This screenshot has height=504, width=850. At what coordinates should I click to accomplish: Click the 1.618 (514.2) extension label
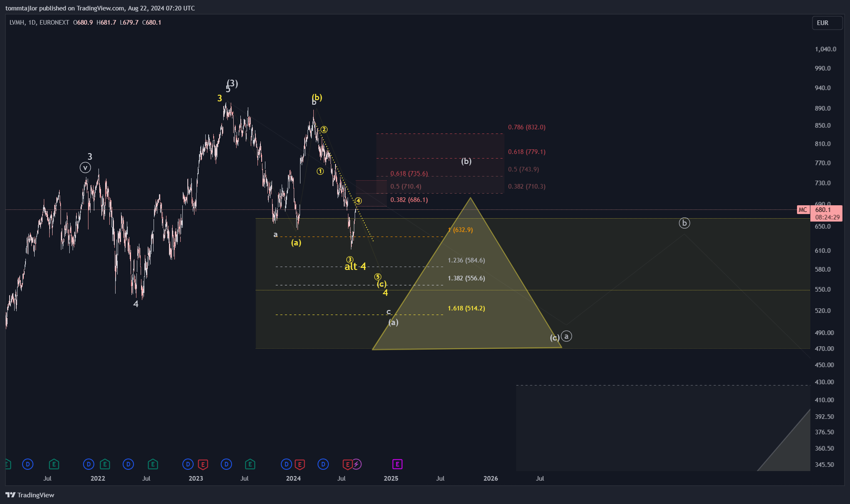pyautogui.click(x=466, y=308)
